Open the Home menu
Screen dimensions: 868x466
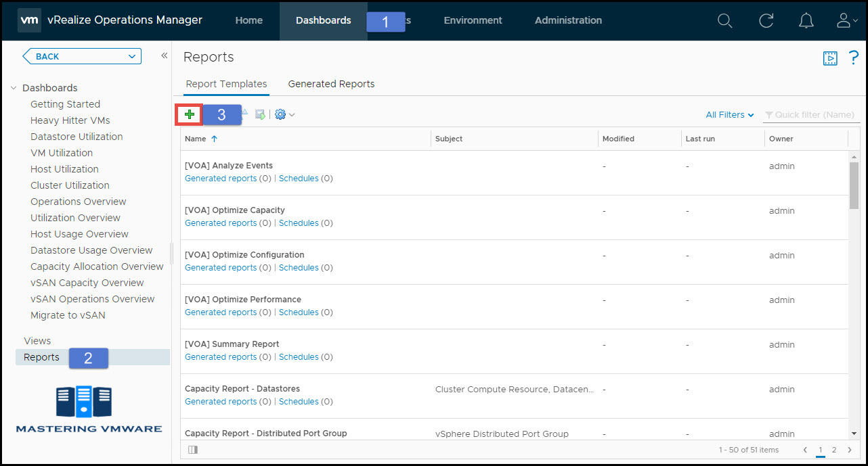click(248, 20)
